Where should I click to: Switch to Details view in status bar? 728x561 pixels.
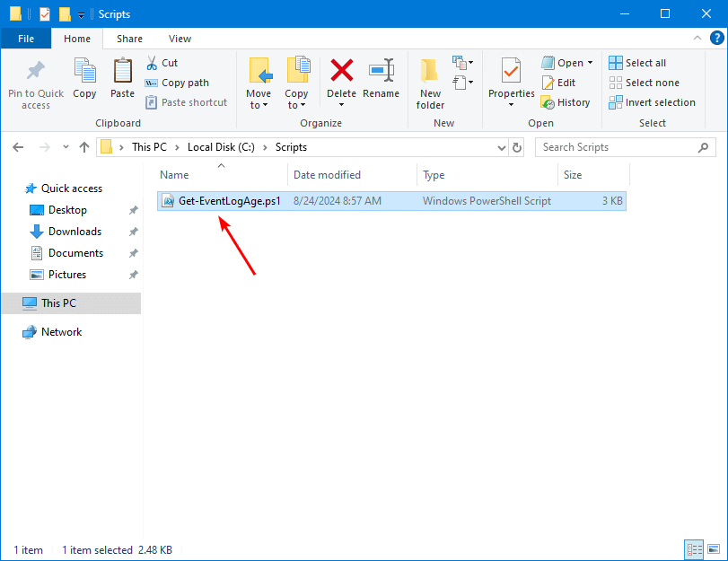[694, 550]
